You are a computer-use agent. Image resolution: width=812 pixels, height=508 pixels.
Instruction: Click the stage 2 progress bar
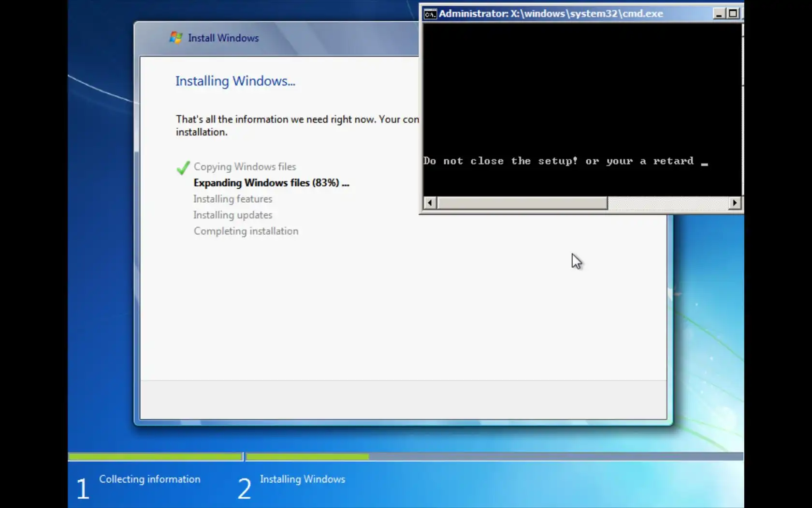click(494, 456)
